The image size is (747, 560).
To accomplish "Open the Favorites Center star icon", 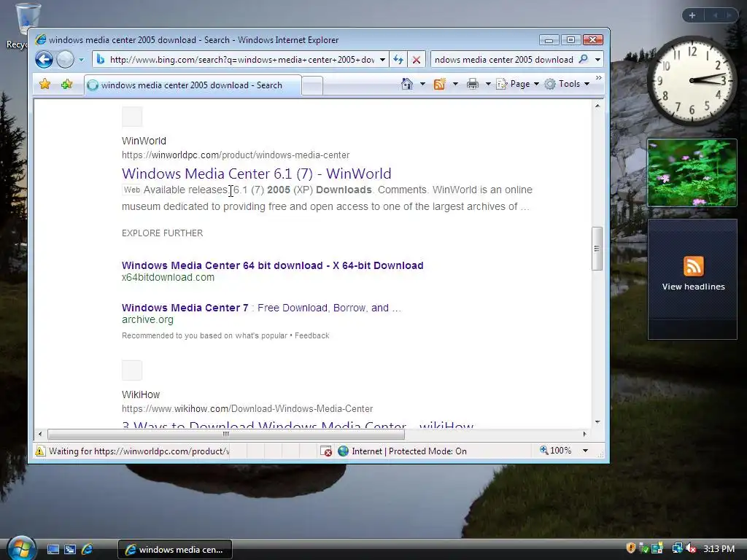I will pyautogui.click(x=44, y=85).
